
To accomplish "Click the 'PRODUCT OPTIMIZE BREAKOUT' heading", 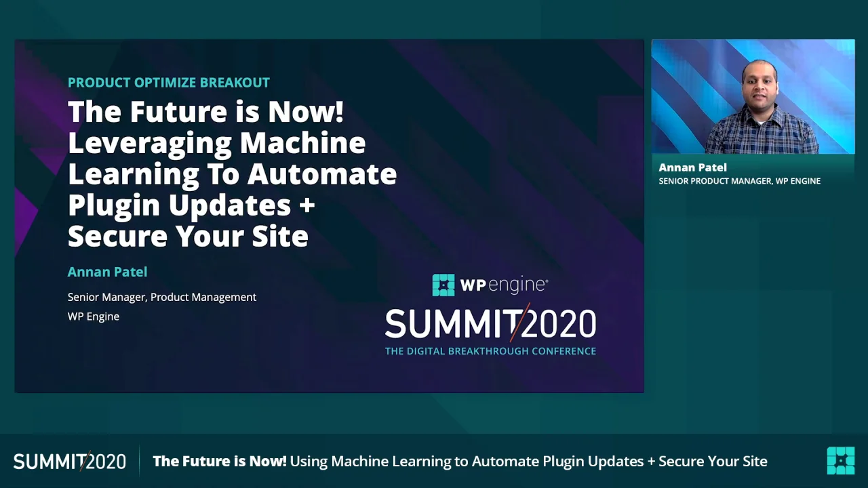I will pos(169,83).
